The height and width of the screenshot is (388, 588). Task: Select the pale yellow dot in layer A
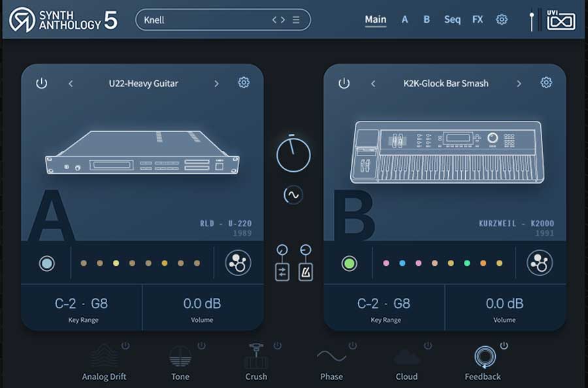coord(116,263)
